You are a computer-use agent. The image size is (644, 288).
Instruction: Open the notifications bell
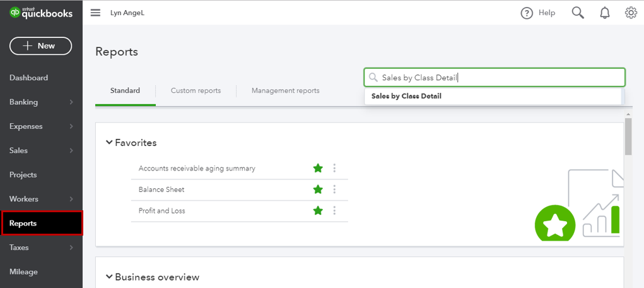[x=605, y=13]
